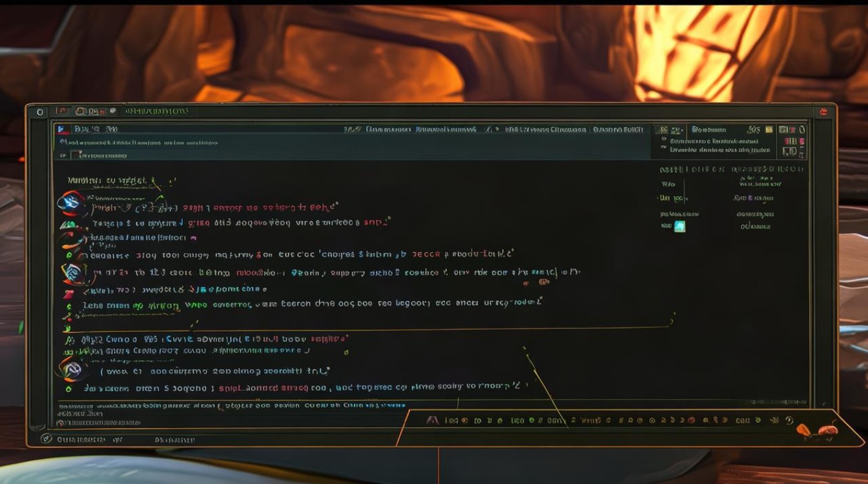Viewport: 868px width, 484px height.
Task: Click the teal square icon in right panel
Action: [x=679, y=227]
